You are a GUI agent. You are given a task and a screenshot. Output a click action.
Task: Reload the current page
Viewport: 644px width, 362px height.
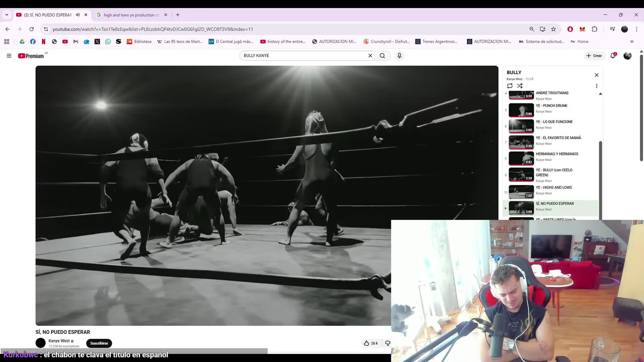31,29
